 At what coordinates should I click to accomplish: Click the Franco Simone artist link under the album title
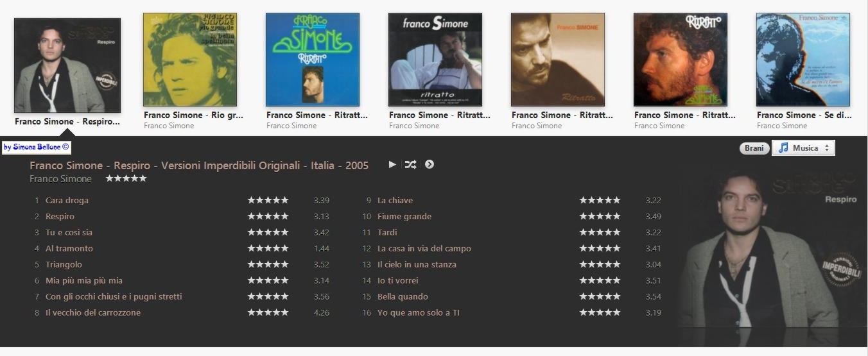click(x=60, y=179)
